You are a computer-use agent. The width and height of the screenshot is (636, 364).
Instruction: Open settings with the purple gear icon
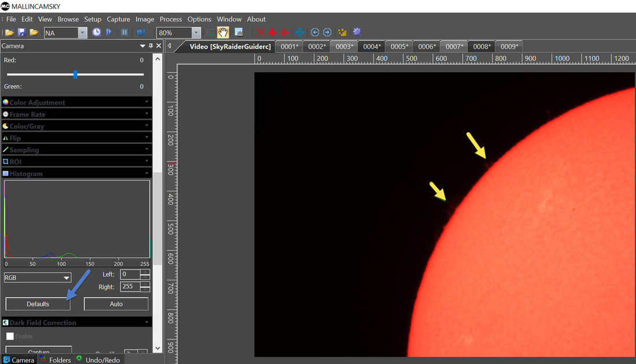click(357, 32)
